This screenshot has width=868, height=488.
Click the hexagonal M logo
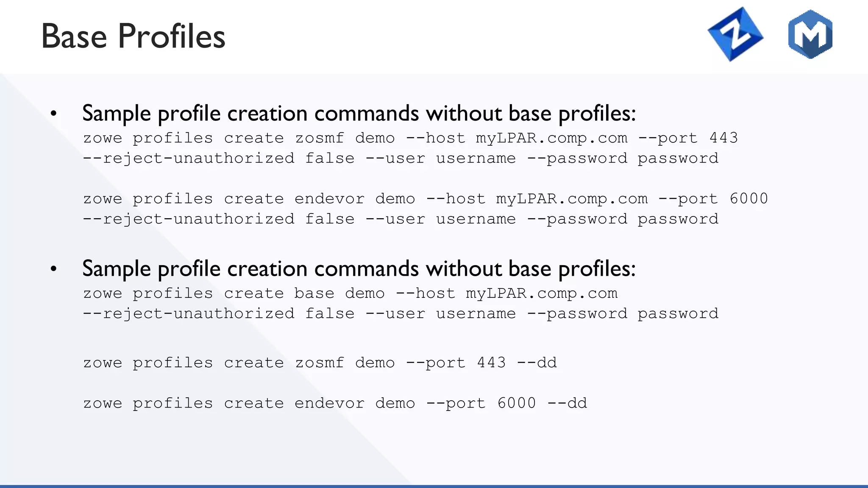pyautogui.click(x=810, y=34)
